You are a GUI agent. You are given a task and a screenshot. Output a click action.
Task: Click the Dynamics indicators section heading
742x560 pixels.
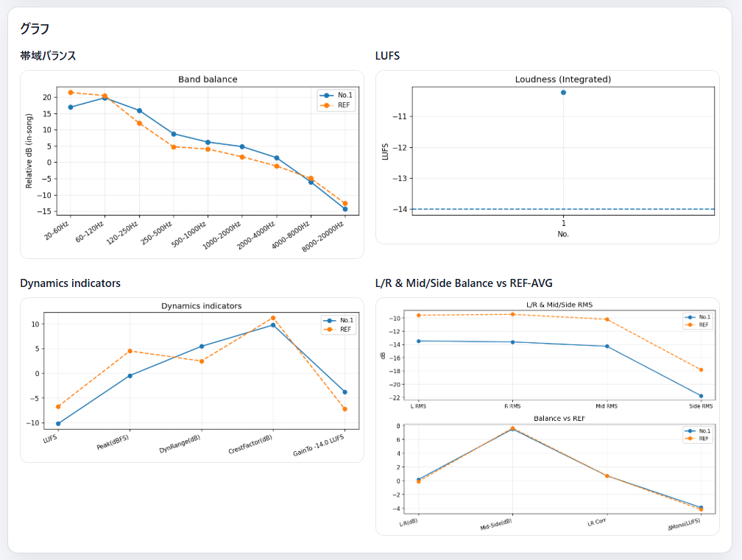pyautogui.click(x=70, y=283)
